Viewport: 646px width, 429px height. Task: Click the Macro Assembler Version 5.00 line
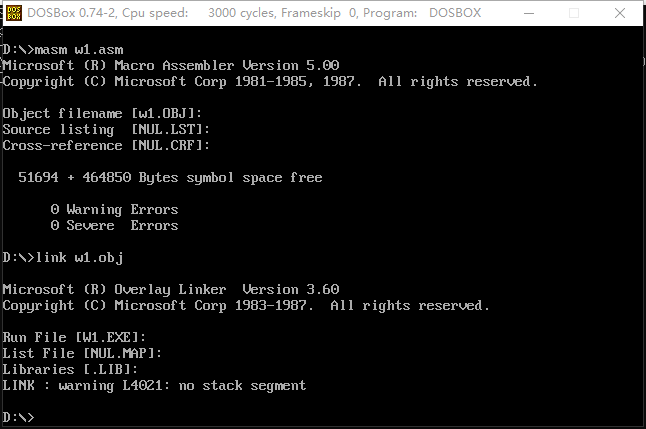[x=170, y=66]
